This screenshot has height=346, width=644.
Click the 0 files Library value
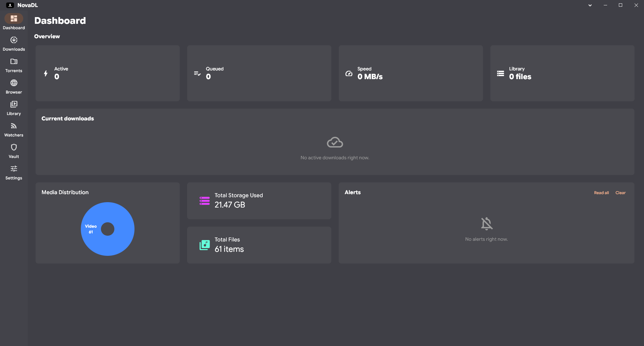pos(520,77)
